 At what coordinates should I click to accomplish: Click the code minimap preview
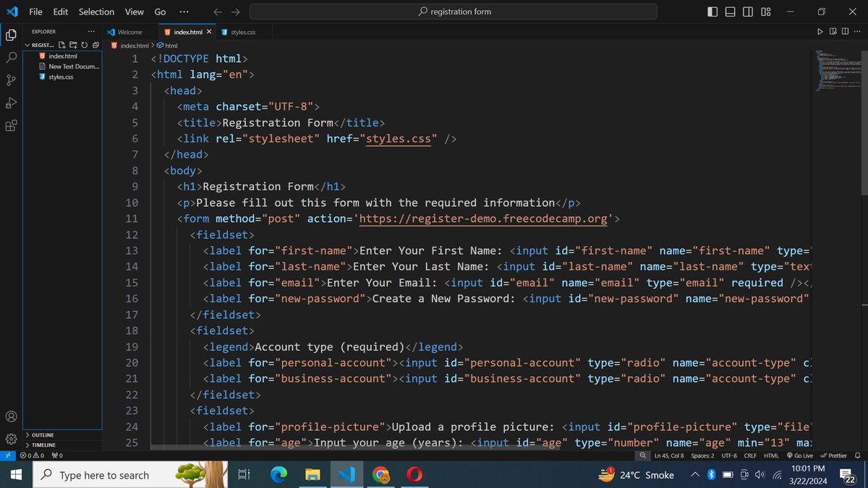[x=837, y=70]
